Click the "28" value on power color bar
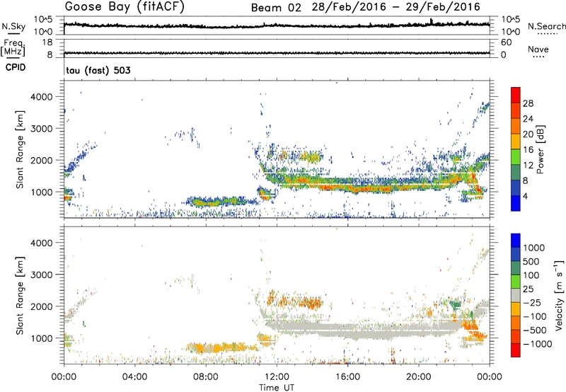 (x=528, y=103)
